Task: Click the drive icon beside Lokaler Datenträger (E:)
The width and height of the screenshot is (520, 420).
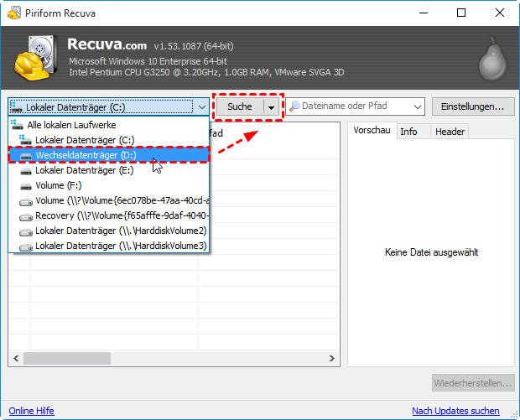Action: point(26,171)
